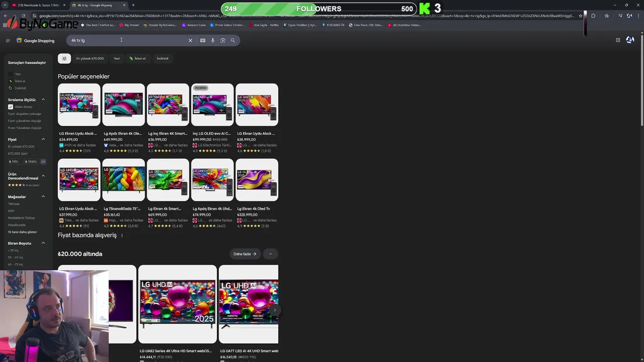The width and height of the screenshot is (644, 362).
Task: Open the Google Shopping hamburger menu
Action: (x=8, y=40)
